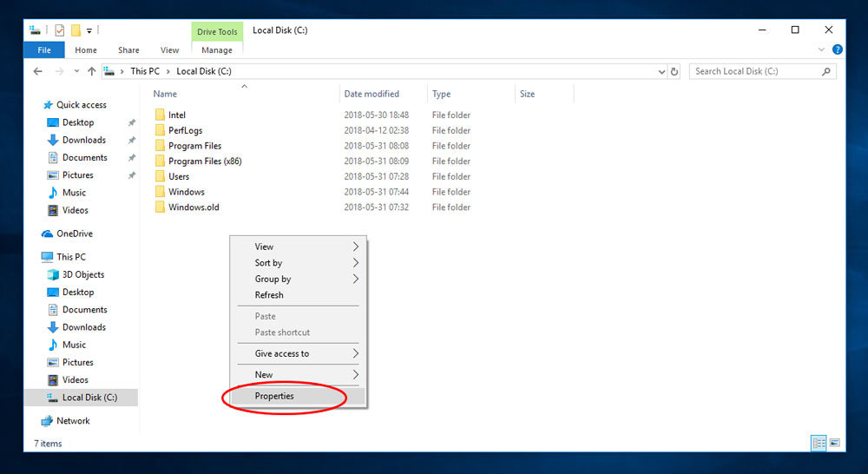Image resolution: width=868 pixels, height=474 pixels.
Task: Select the Program Files (x86) folder icon
Action: tap(160, 161)
